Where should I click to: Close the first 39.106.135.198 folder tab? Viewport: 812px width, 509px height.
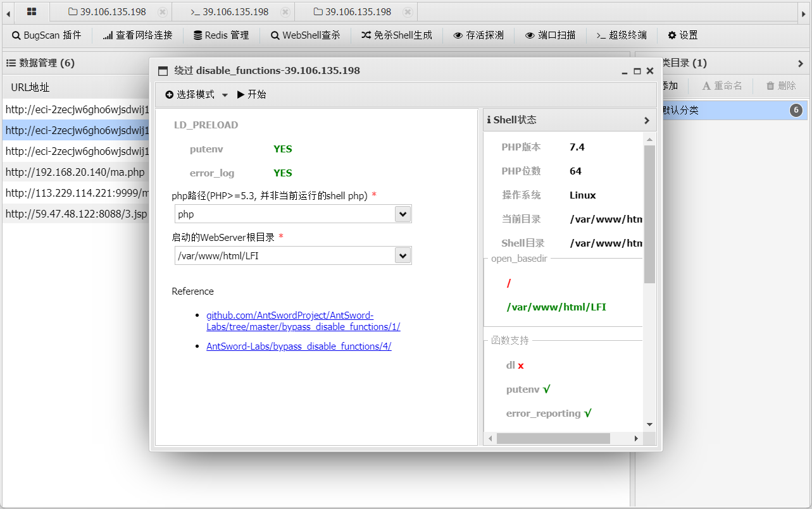[x=163, y=12]
